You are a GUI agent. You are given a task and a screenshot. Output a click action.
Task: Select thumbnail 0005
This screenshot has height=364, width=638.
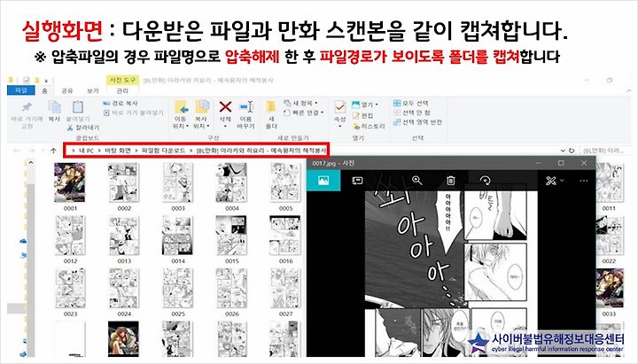285,182
